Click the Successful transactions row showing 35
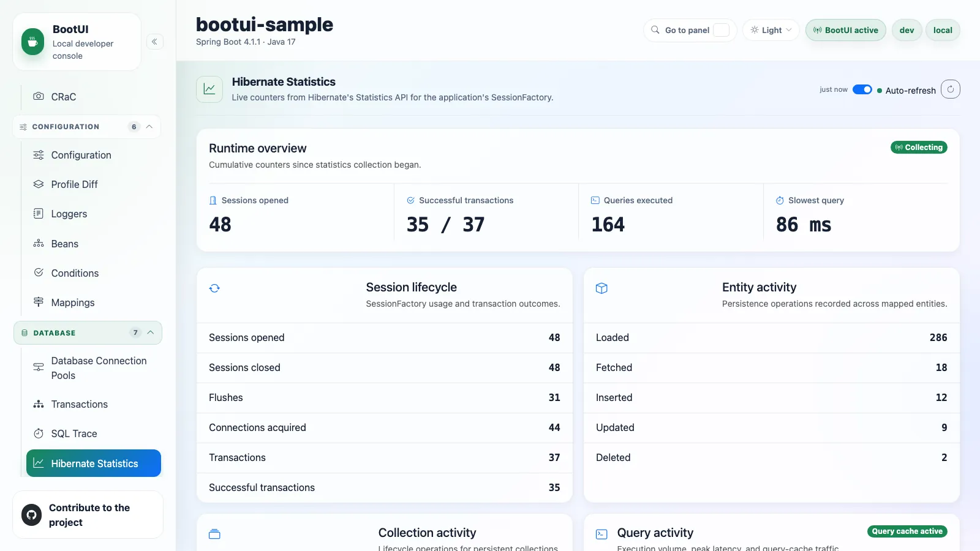The image size is (980, 551). tap(385, 488)
